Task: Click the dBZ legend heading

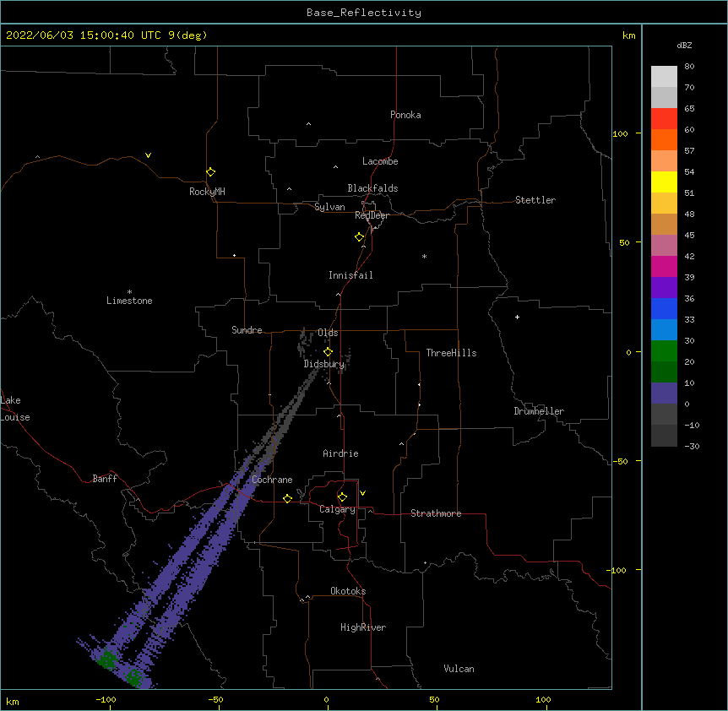Action: pyautogui.click(x=684, y=45)
